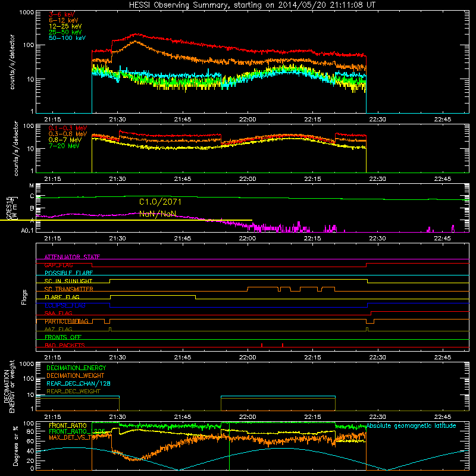Click the 0.1-0.3 MeV legend label
The width and height of the screenshot is (476, 476).
pos(68,128)
